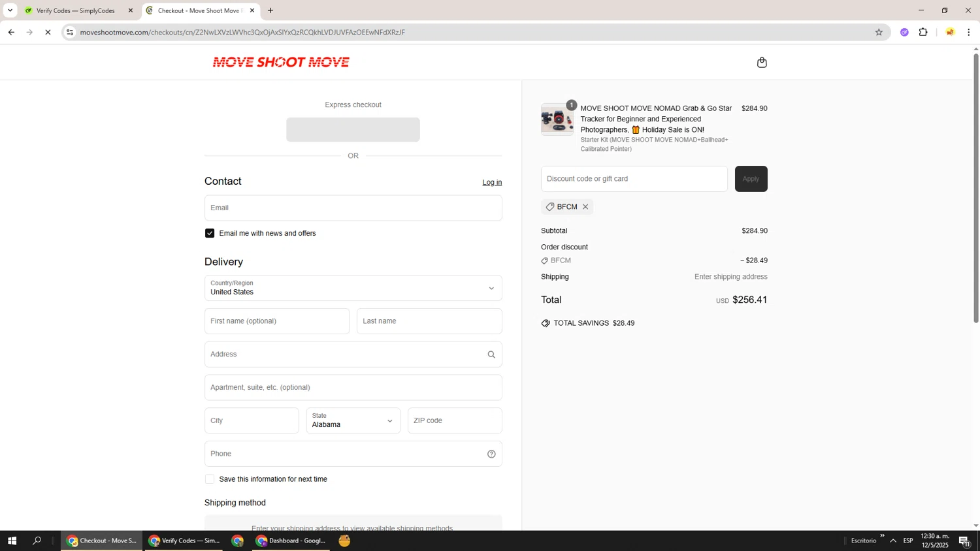Click the TOTAL SAVINGS $28.49 text

click(594, 323)
